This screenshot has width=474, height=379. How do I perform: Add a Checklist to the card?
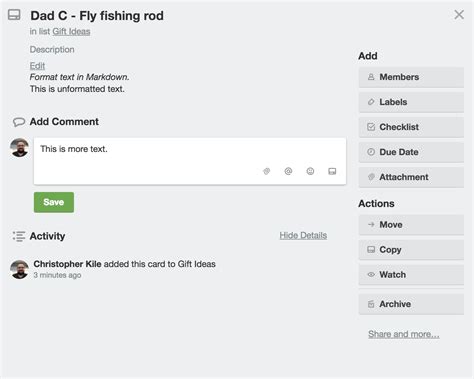[411, 127]
